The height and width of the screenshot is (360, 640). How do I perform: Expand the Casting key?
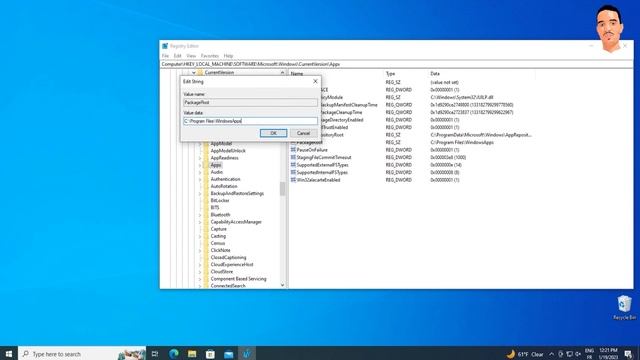point(200,236)
